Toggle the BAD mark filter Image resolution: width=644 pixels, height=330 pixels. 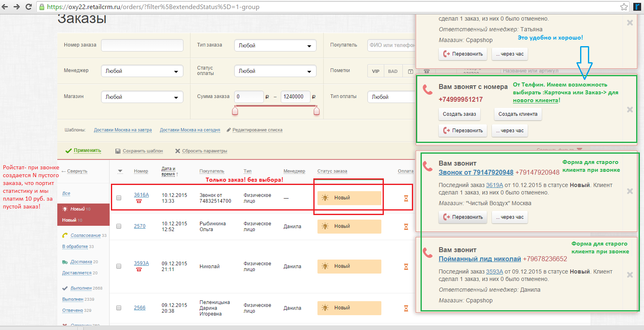click(x=393, y=71)
